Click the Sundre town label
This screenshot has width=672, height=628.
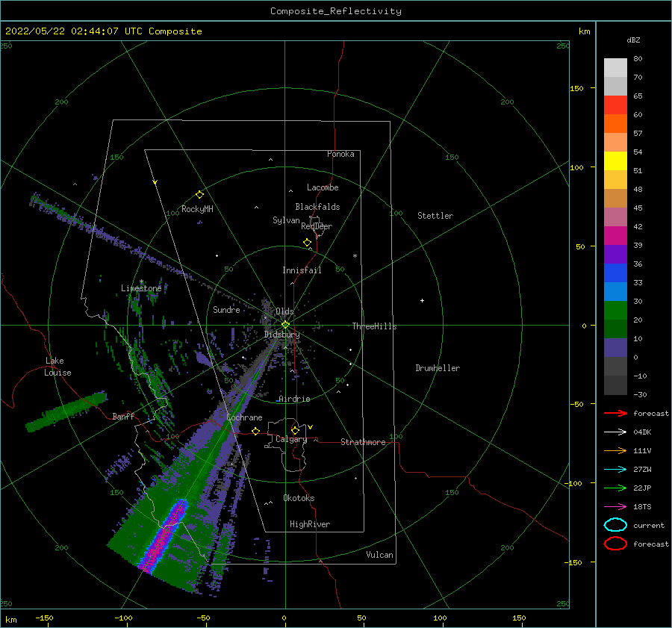(x=226, y=309)
